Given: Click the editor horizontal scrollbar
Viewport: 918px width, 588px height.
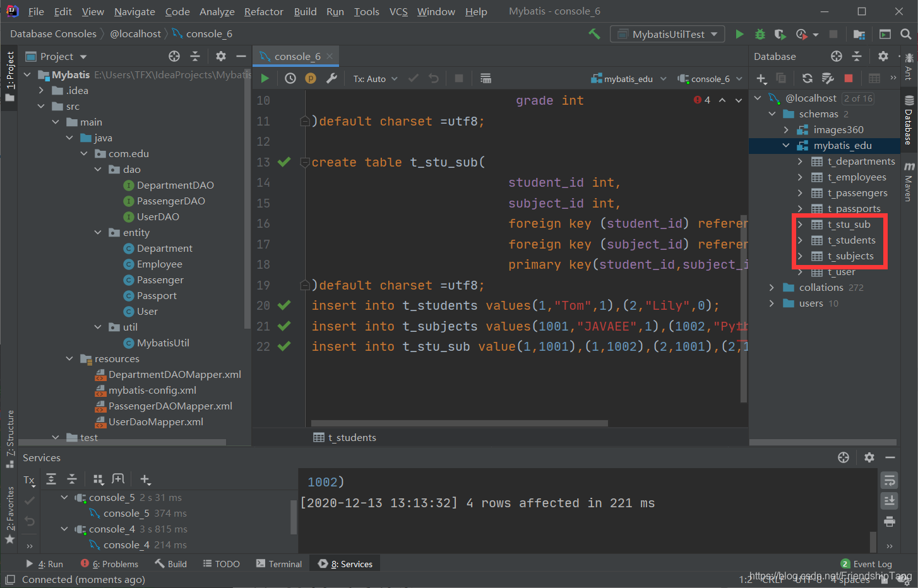Looking at the screenshot, I should (x=459, y=423).
